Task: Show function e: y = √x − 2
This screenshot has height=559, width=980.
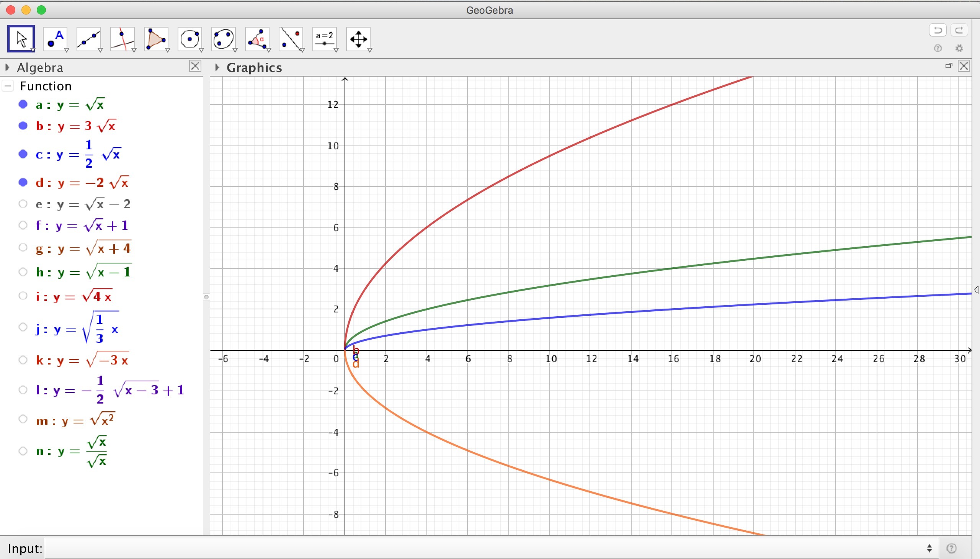Action: coord(23,204)
